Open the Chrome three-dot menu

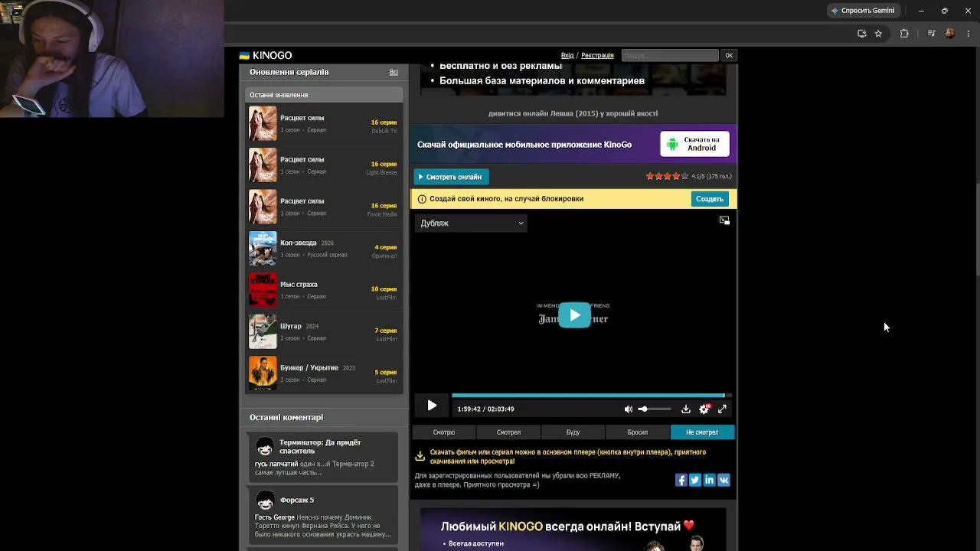click(969, 34)
